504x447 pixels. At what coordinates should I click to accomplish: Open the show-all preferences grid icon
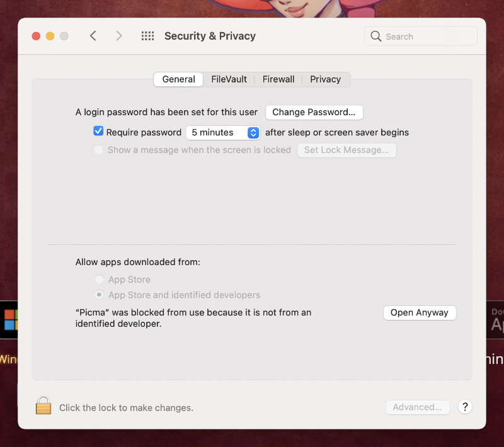tap(147, 36)
